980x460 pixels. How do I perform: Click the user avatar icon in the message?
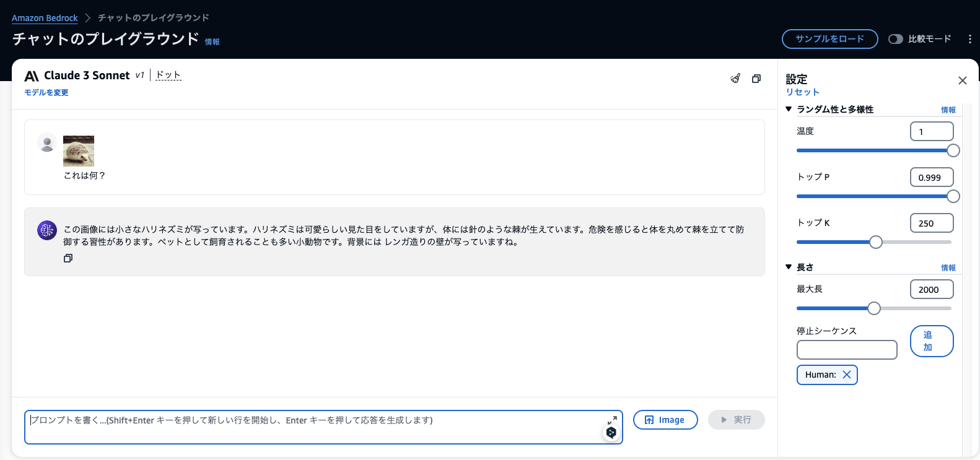tap(47, 143)
